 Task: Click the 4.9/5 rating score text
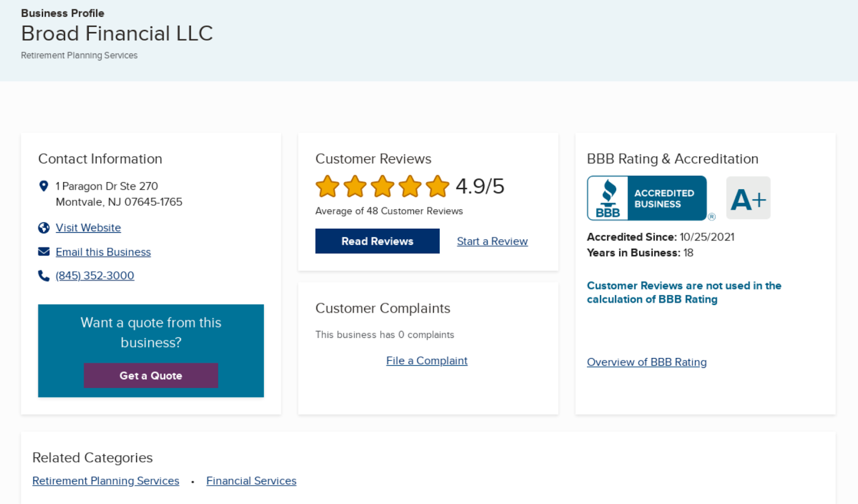click(x=480, y=187)
